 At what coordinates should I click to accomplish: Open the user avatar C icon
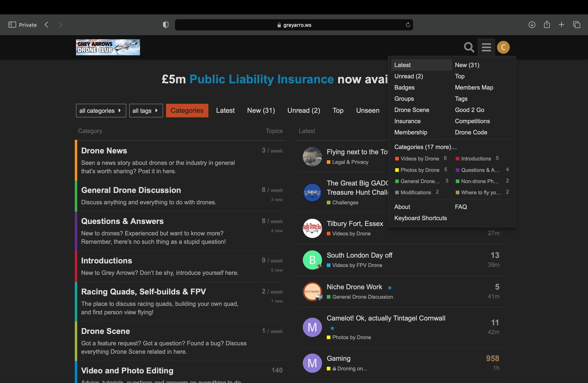click(503, 47)
